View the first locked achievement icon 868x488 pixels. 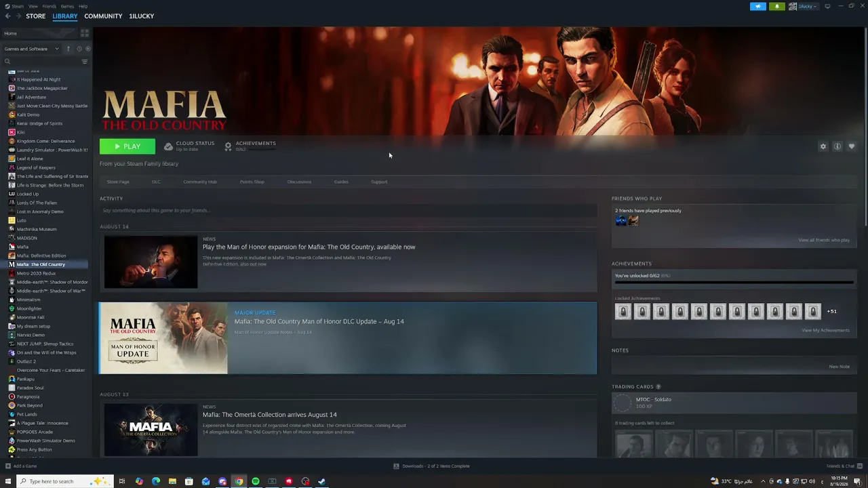click(623, 311)
